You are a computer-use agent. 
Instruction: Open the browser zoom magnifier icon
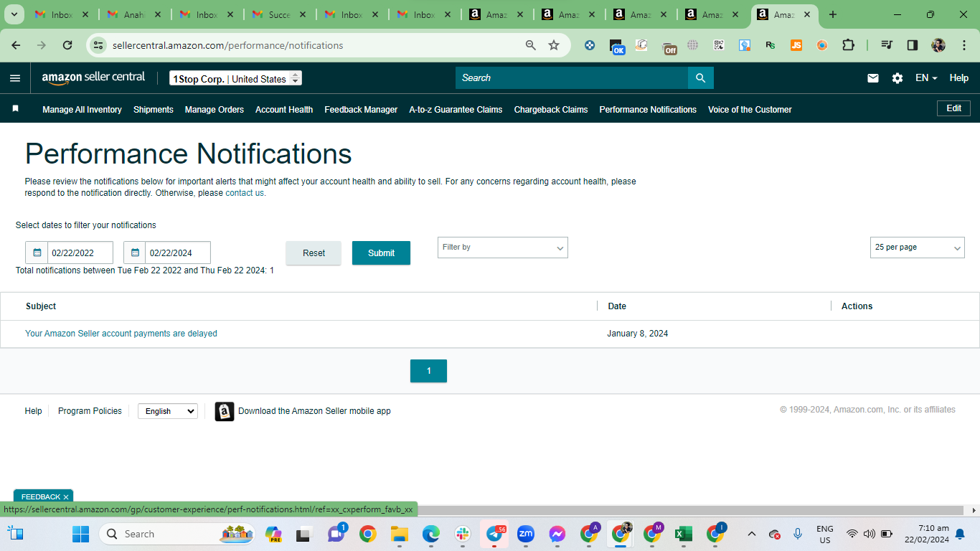pyautogui.click(x=531, y=45)
